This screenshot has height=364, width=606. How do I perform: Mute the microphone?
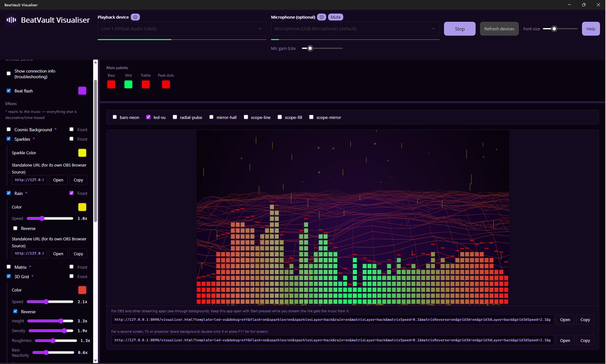(336, 17)
